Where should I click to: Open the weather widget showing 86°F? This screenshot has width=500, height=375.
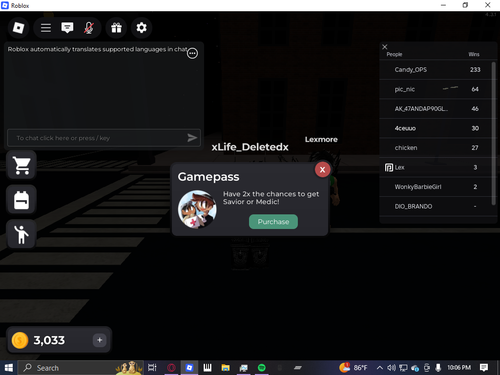point(353,368)
